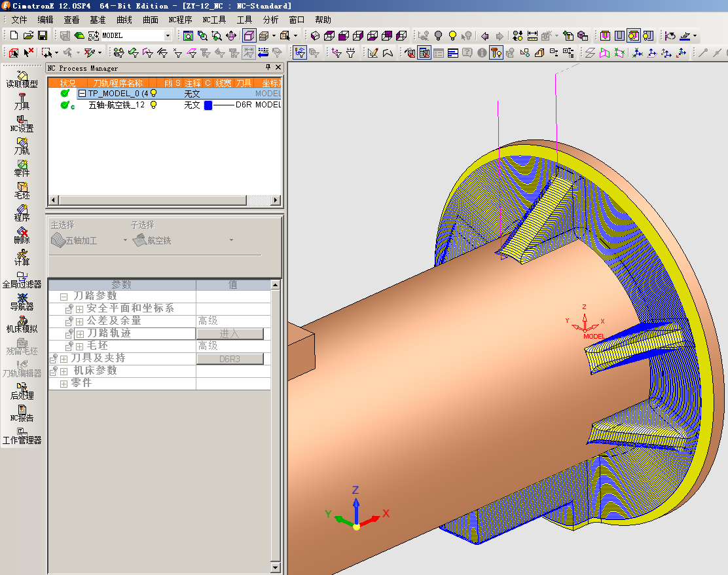Image resolution: width=728 pixels, height=575 pixels.
Task: Open 后处理 (Post Process) in the sidebar
Action: pyautogui.click(x=22, y=392)
